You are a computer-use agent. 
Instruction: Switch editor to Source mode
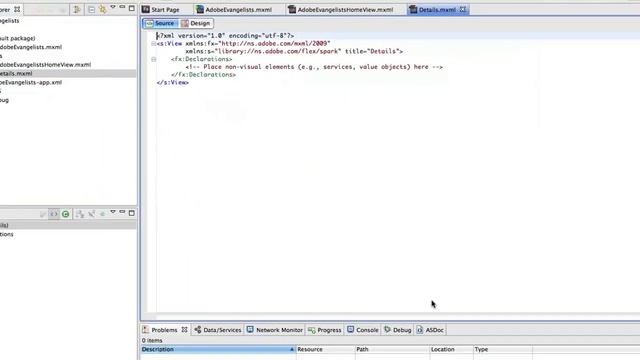[160, 23]
